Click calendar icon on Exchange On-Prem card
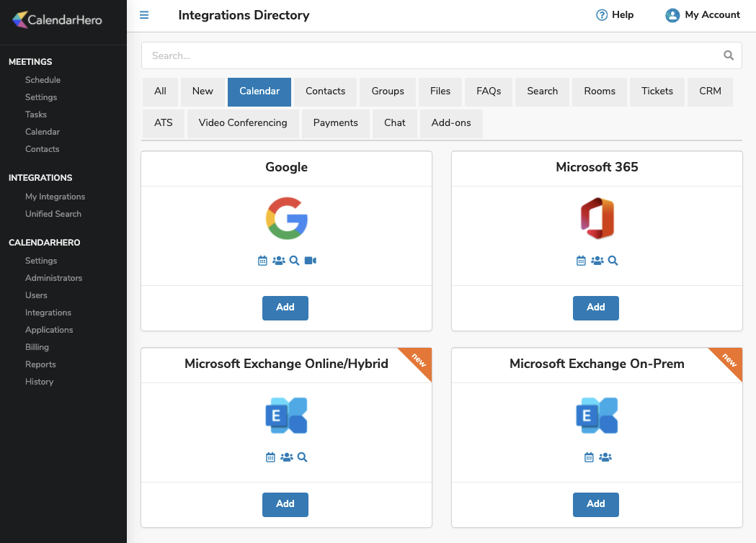Image resolution: width=756 pixels, height=543 pixels. 590,457
